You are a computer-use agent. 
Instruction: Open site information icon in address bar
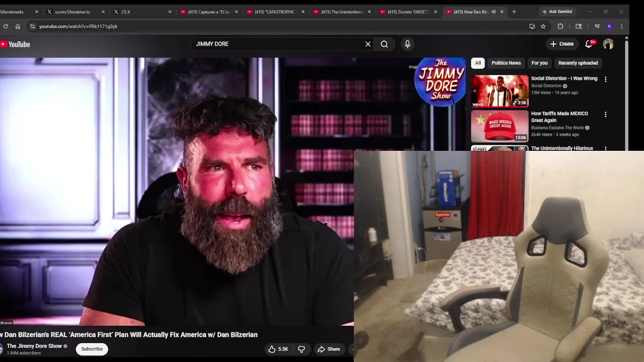tap(32, 26)
